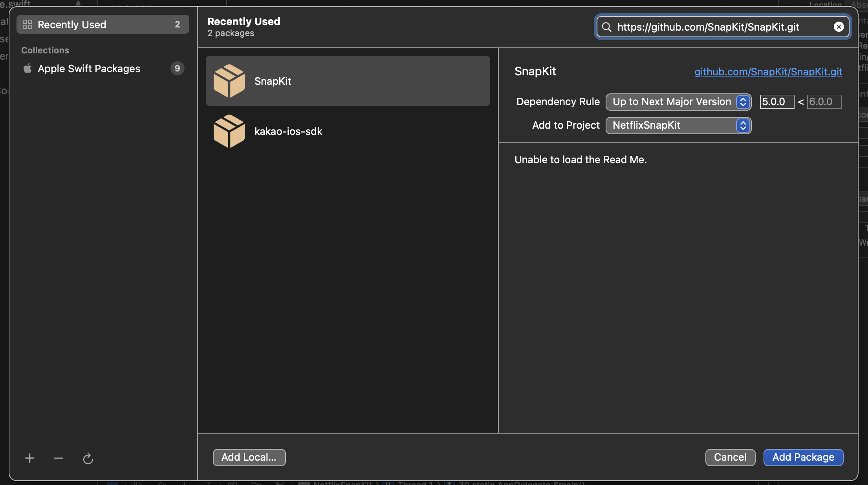Click the kakao-ios-sdk package box icon
Image resolution: width=868 pixels, height=485 pixels.
coord(229,131)
